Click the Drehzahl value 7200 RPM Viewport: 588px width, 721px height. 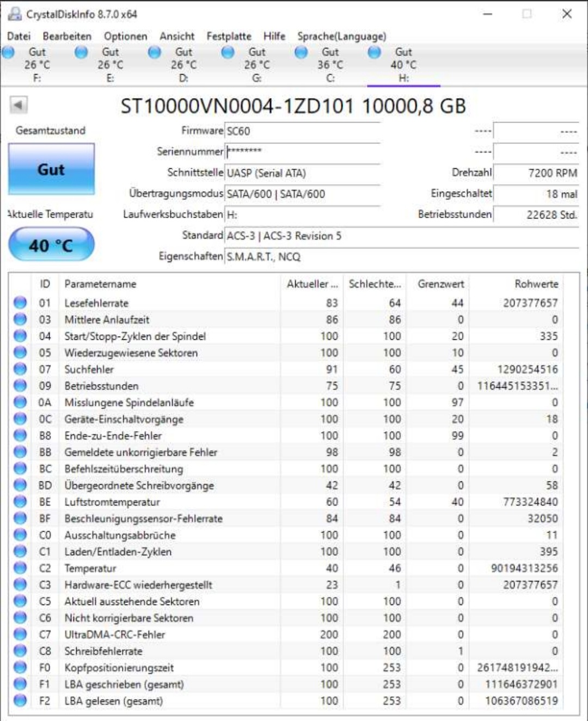[536, 173]
